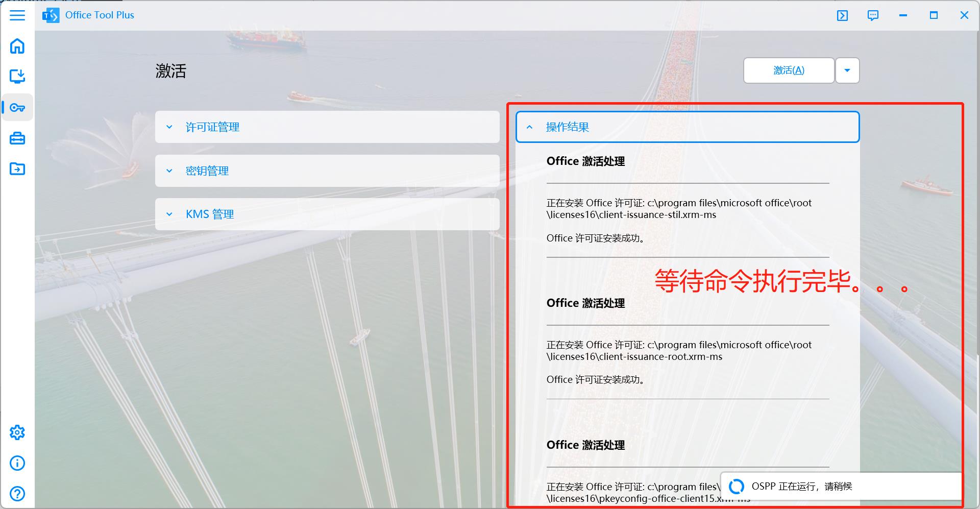Collapse the 操作结果 panel

coord(687,127)
